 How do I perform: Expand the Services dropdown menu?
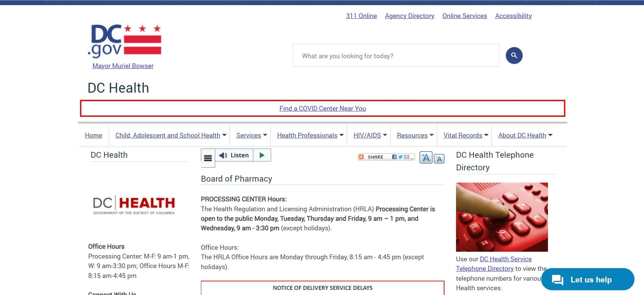coord(251,136)
